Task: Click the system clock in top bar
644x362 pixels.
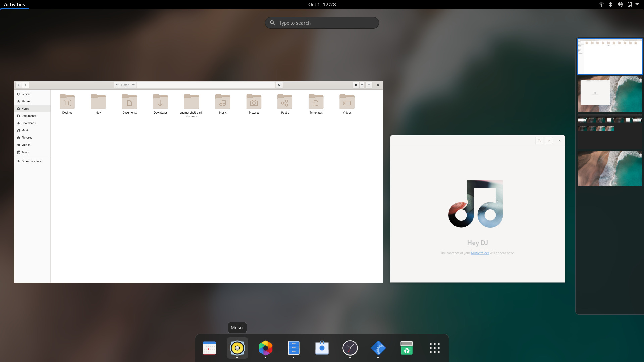Action: (322, 4)
